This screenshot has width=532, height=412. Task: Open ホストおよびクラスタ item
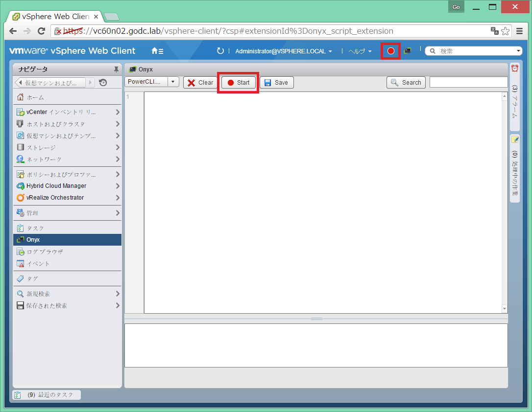coord(67,124)
